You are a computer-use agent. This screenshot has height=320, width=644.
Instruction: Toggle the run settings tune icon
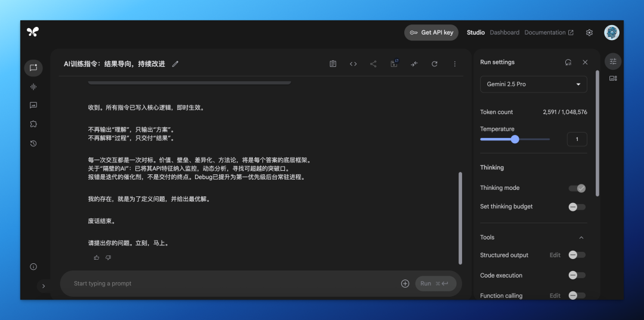pos(613,61)
